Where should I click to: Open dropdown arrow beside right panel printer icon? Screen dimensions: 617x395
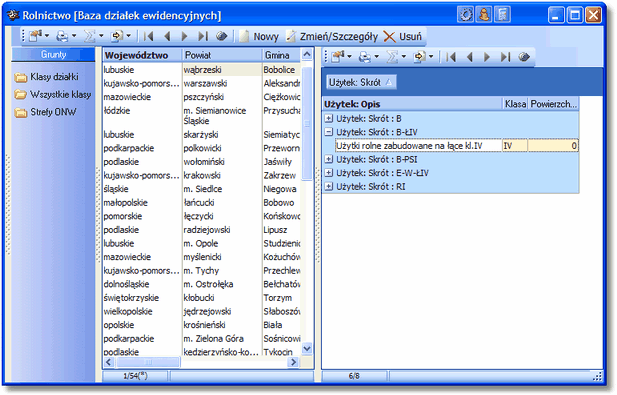[x=377, y=57]
